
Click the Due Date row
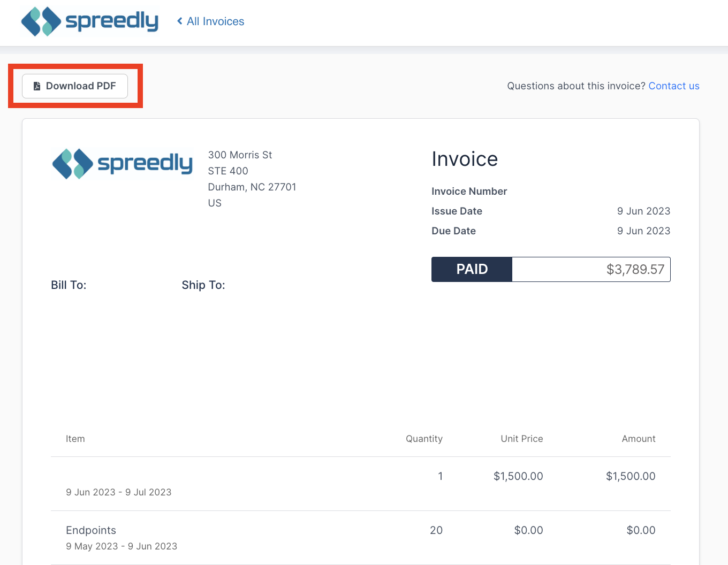[x=551, y=231]
